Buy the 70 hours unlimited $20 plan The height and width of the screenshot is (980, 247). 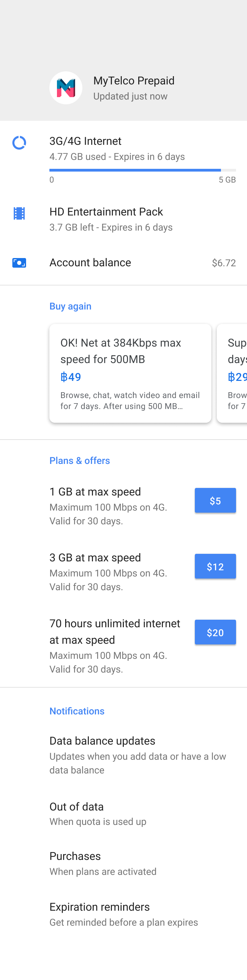(215, 632)
